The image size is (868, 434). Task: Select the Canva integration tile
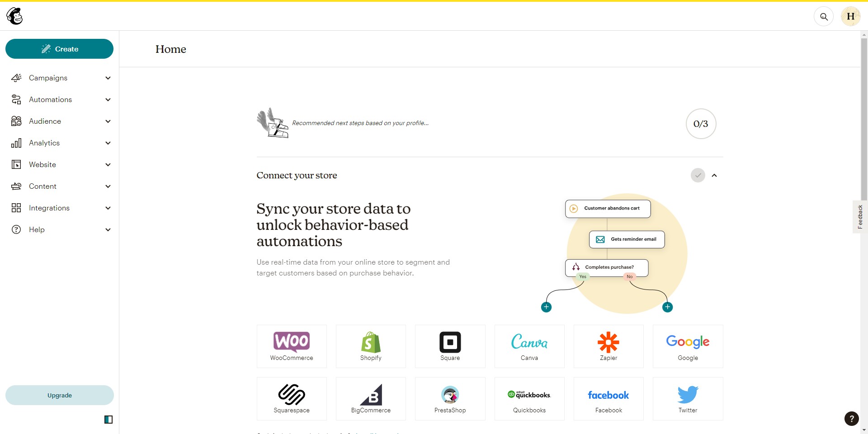529,346
